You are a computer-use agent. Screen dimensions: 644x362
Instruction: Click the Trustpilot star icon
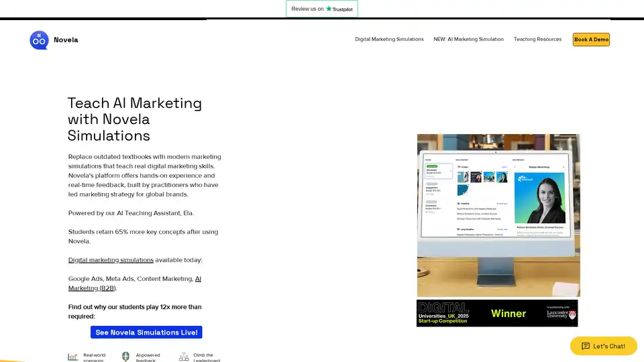[x=329, y=9]
